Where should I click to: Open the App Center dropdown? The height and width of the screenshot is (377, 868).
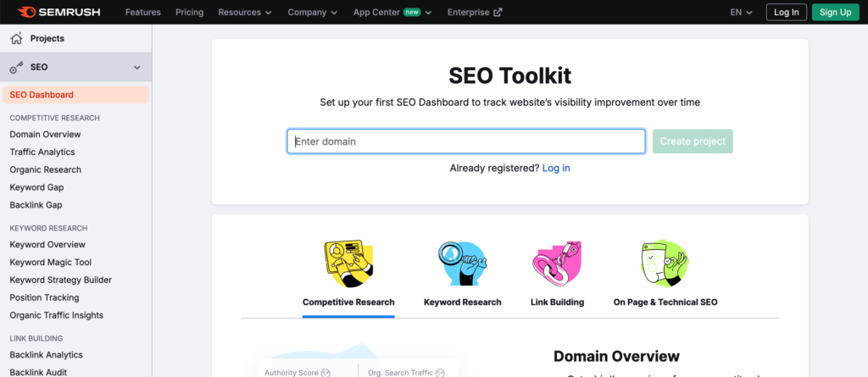coord(392,12)
